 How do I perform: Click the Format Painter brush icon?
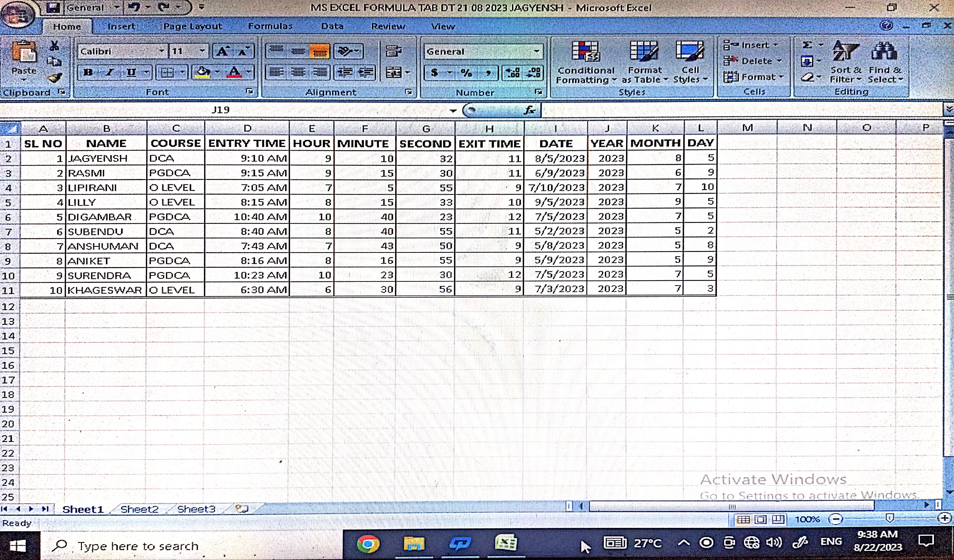tap(55, 78)
